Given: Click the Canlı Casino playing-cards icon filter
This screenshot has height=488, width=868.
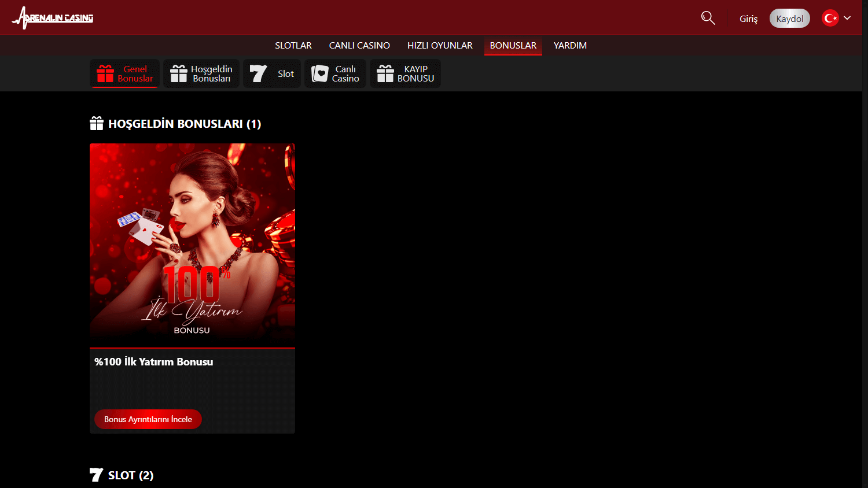Looking at the screenshot, I should pyautogui.click(x=321, y=73).
